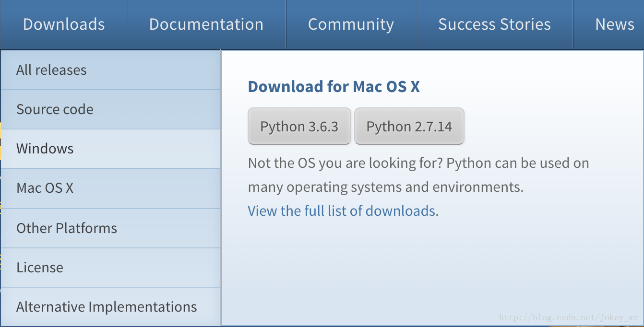Open Alternative Implementations
Screen dimensions: 644x327
106,306
